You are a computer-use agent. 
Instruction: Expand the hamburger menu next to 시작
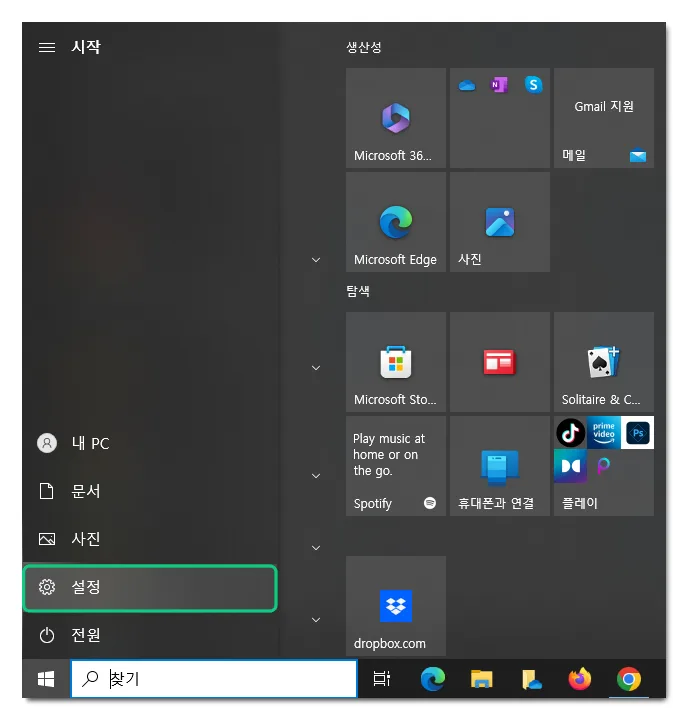[46, 47]
